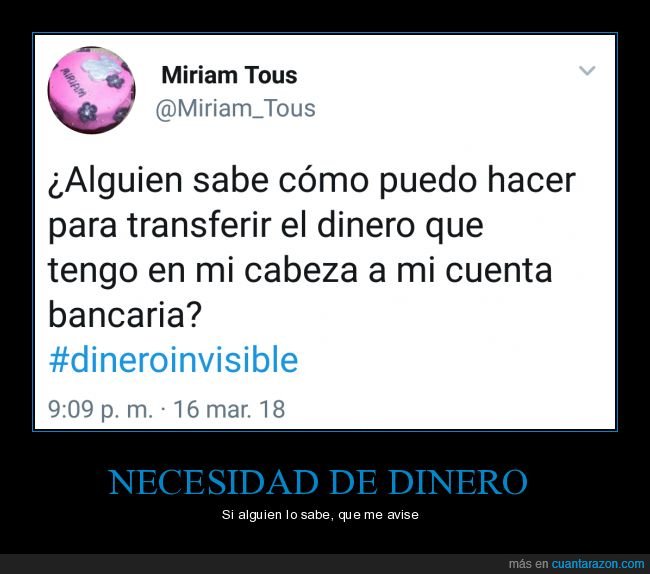Image resolution: width=650 pixels, height=574 pixels.
Task: Click the pink cake avatar image
Action: 91,90
